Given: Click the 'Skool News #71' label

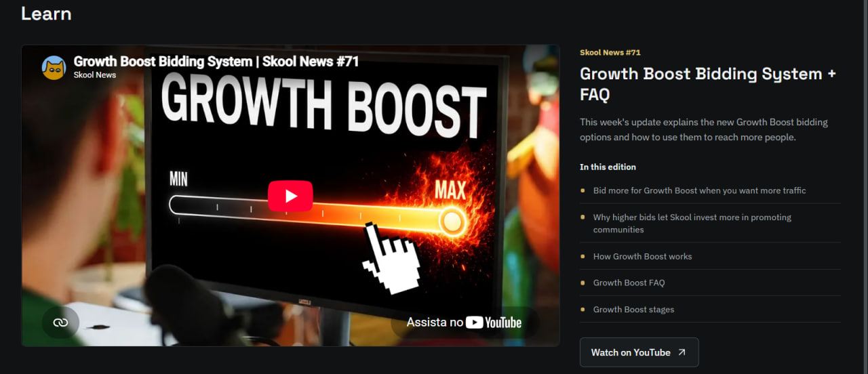Looking at the screenshot, I should click(x=610, y=52).
